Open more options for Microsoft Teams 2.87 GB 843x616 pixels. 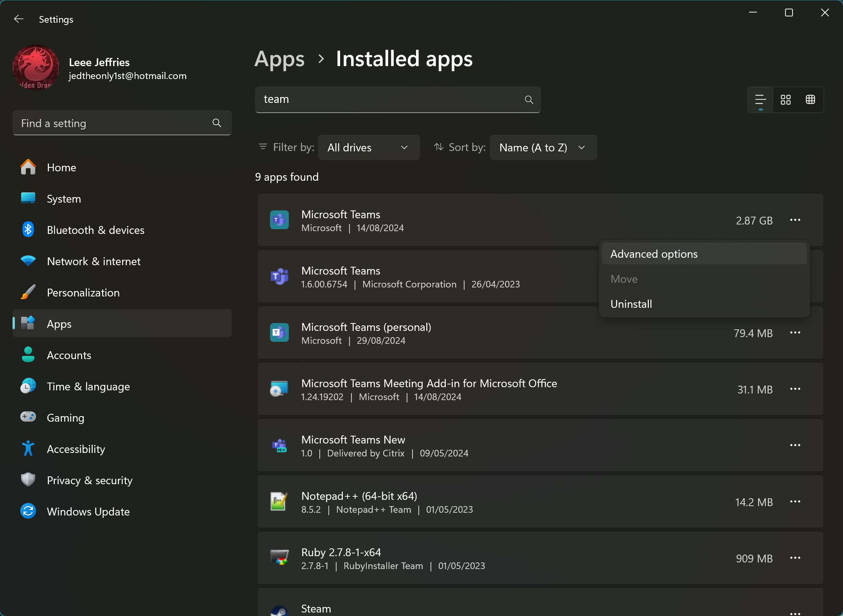point(795,220)
